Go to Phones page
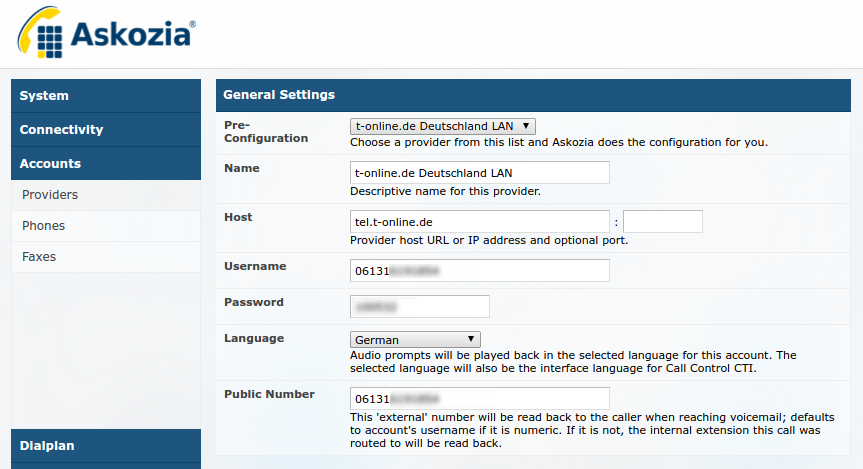This screenshot has width=863, height=469. point(106,226)
